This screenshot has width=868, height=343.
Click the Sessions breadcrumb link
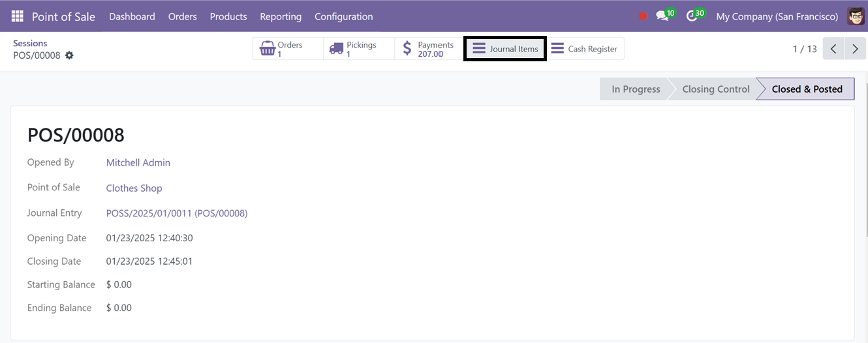click(30, 43)
